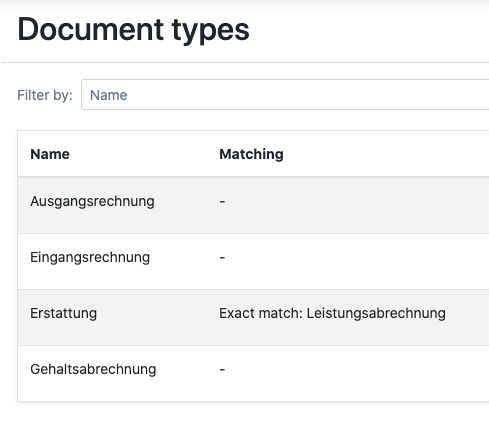The height and width of the screenshot is (438, 489).
Task: Click the matching dash for Gehaltsabrechnung
Action: (x=222, y=369)
